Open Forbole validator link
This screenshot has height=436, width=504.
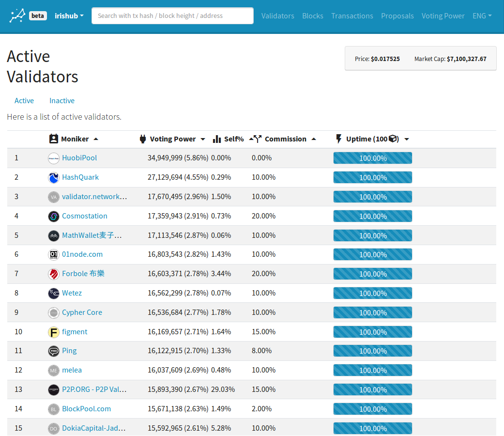83,273
